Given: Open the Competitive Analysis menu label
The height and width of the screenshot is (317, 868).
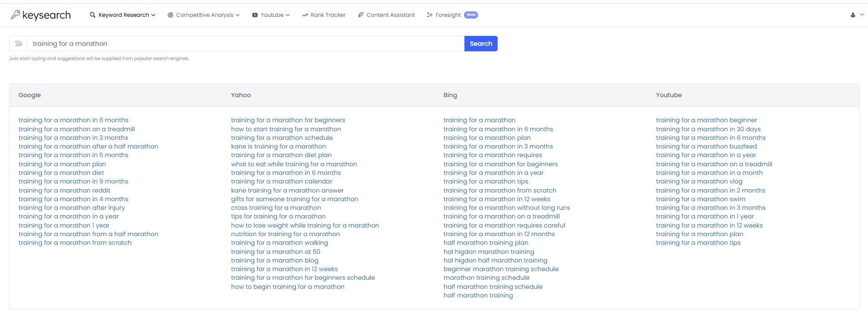Looking at the screenshot, I should [205, 15].
